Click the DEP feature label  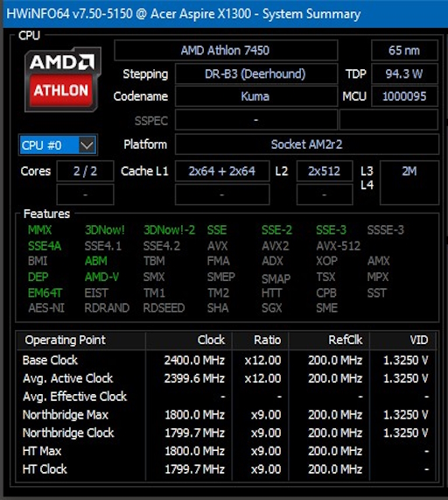pos(38,277)
